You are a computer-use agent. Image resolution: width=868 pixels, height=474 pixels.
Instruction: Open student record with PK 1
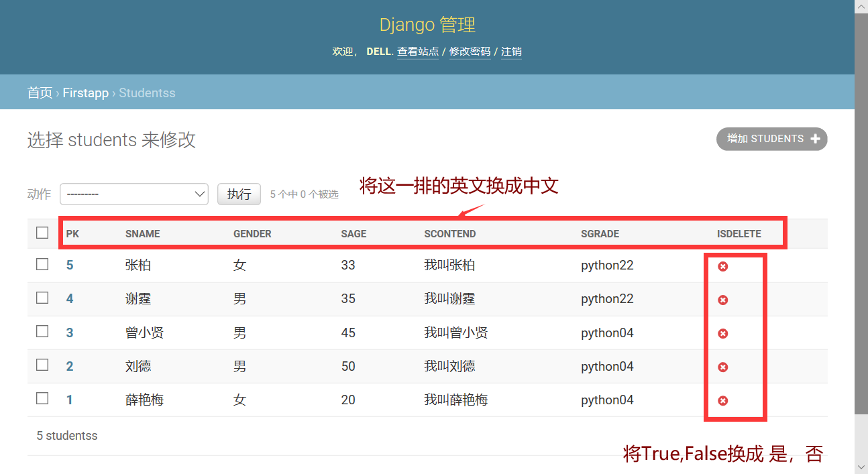[x=70, y=400]
